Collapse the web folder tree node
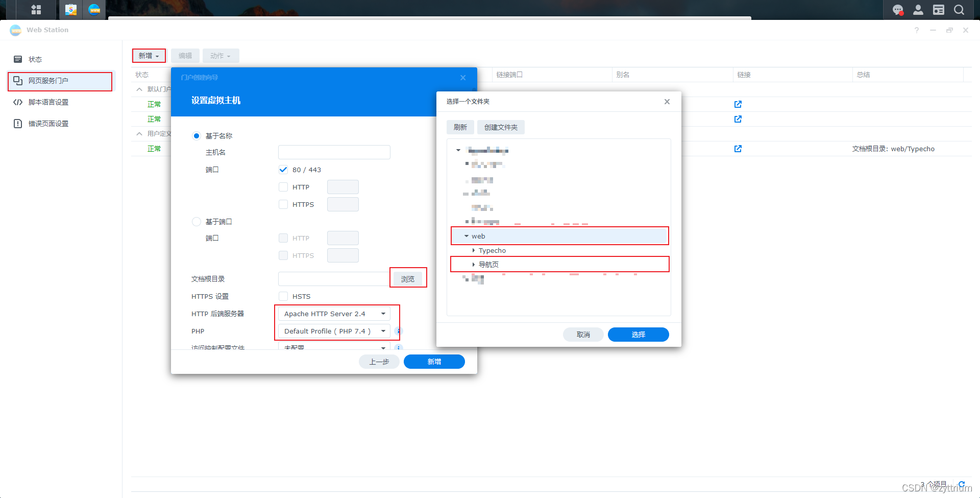 tap(467, 236)
